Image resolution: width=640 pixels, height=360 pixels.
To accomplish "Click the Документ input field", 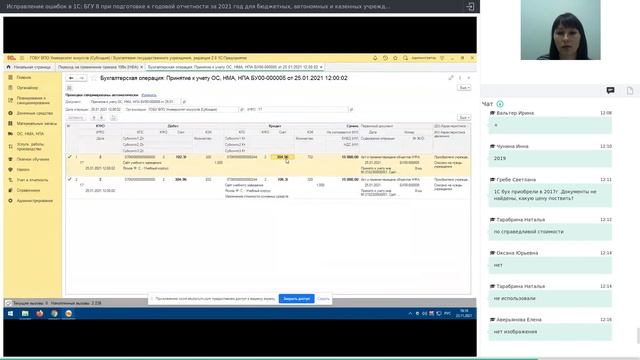I will tap(135, 102).
